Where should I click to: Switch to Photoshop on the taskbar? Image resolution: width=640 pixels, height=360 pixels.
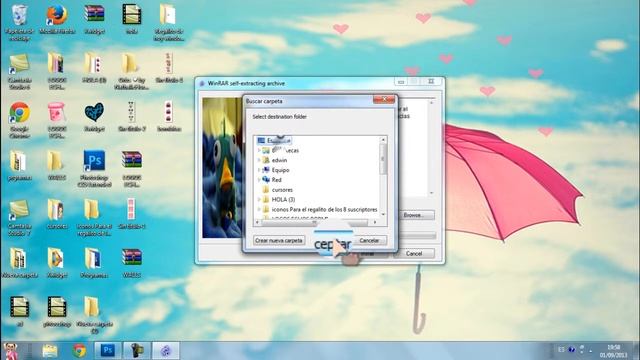click(x=108, y=351)
